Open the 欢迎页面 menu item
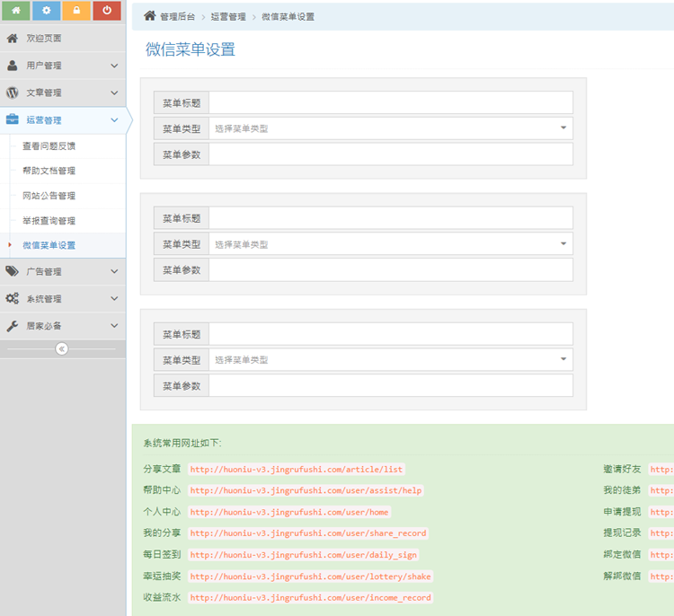The width and height of the screenshot is (674, 616). 63,39
